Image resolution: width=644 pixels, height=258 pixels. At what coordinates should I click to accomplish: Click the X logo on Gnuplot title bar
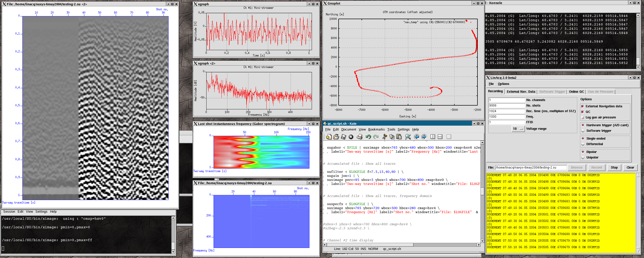[325, 3]
